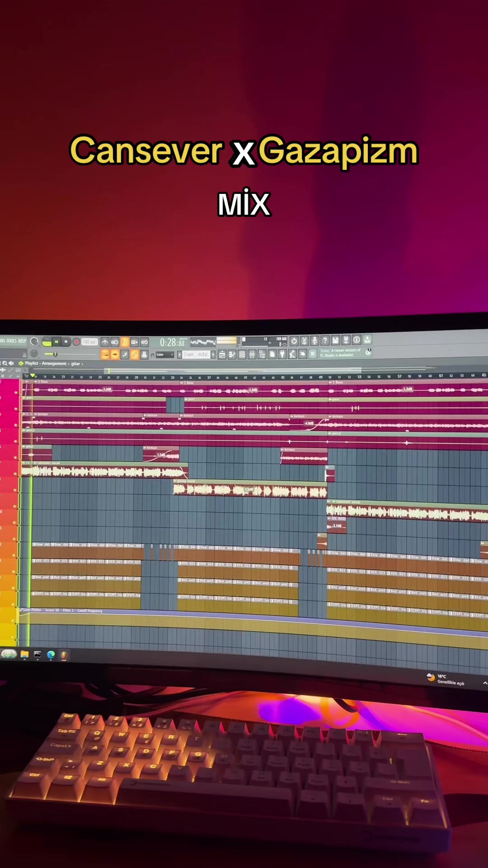This screenshot has height=868, width=488.
Task: Open the Mixer view icon
Action: coord(252,355)
